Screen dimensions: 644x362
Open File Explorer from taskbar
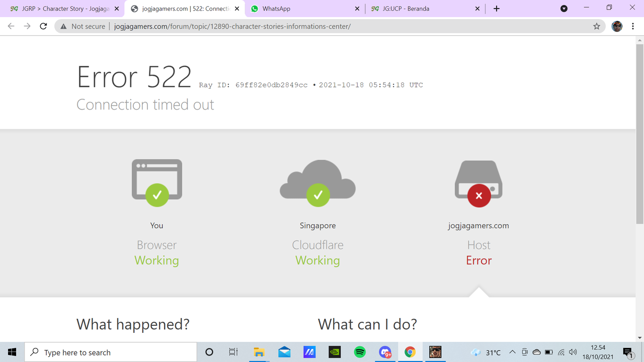(259, 352)
